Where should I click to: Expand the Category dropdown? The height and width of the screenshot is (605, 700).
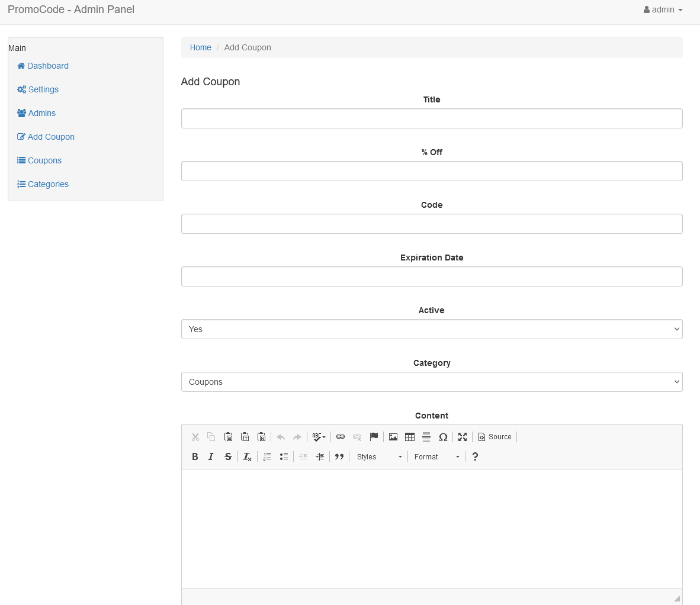(x=431, y=382)
